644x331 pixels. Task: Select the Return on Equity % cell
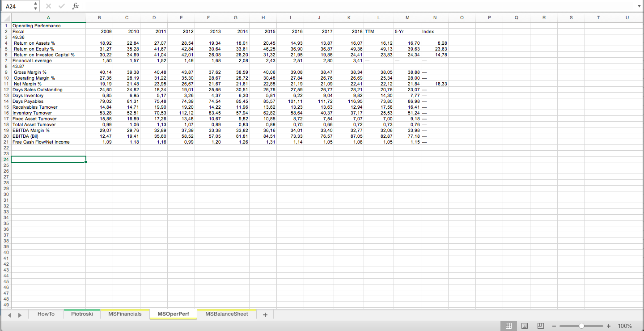[x=48, y=49]
